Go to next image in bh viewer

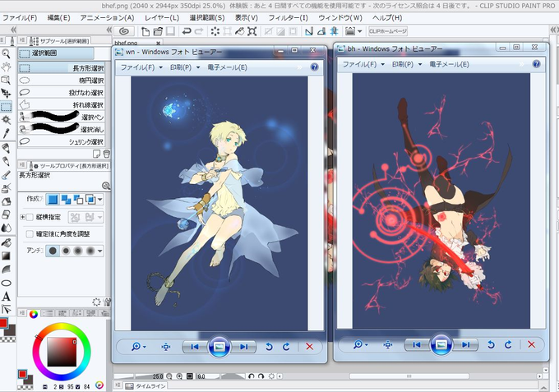[465, 344]
